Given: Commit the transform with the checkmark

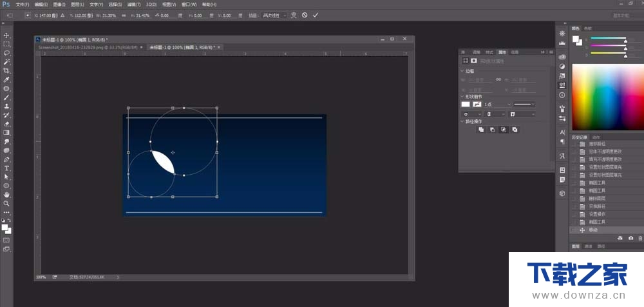Looking at the screenshot, I should tap(315, 15).
